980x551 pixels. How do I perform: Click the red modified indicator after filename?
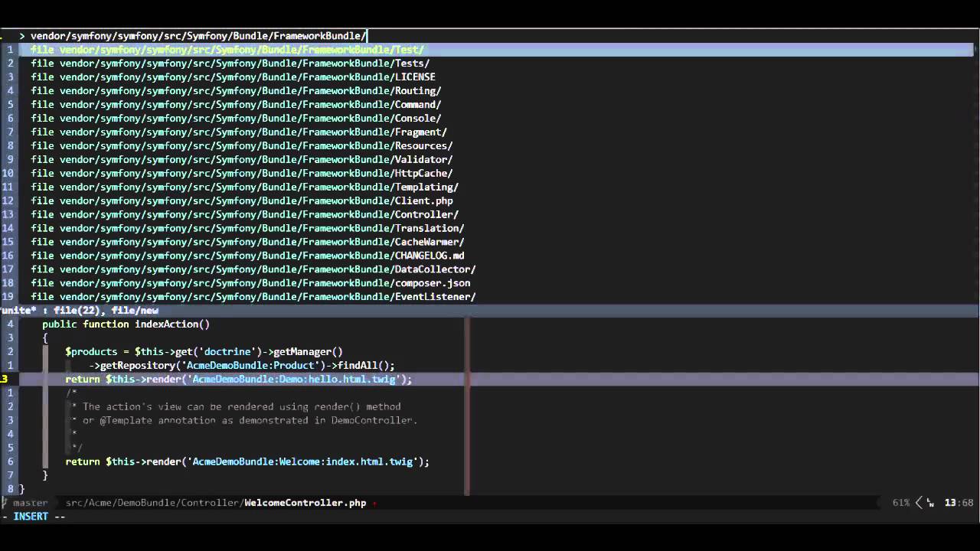coord(374,504)
